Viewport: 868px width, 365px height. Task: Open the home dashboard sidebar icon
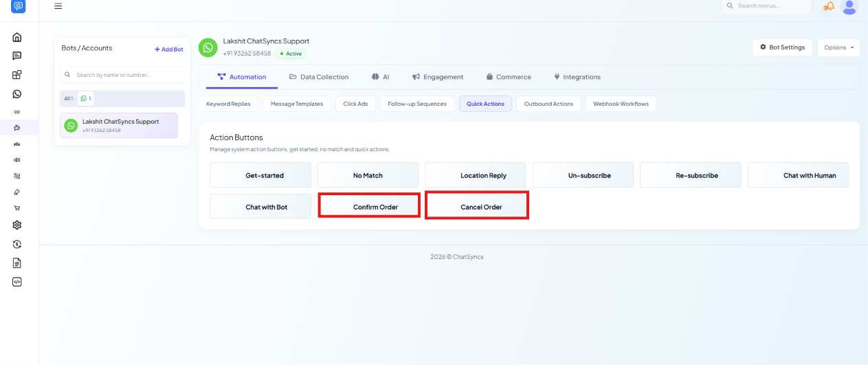click(17, 37)
